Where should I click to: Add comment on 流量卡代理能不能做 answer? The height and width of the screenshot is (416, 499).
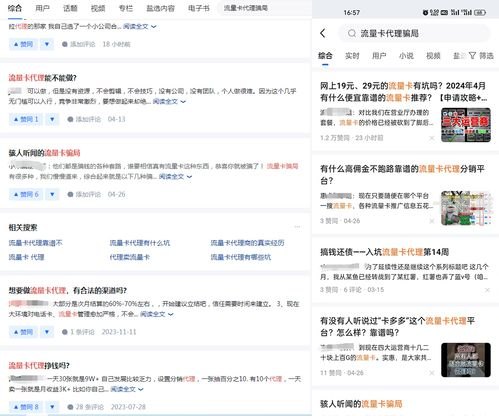[84, 119]
